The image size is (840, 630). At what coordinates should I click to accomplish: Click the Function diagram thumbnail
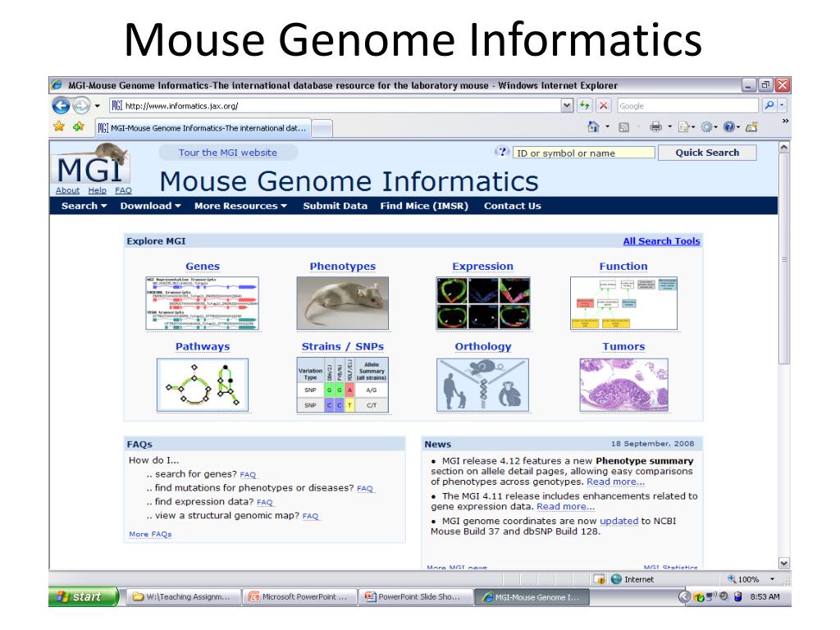pyautogui.click(x=623, y=304)
